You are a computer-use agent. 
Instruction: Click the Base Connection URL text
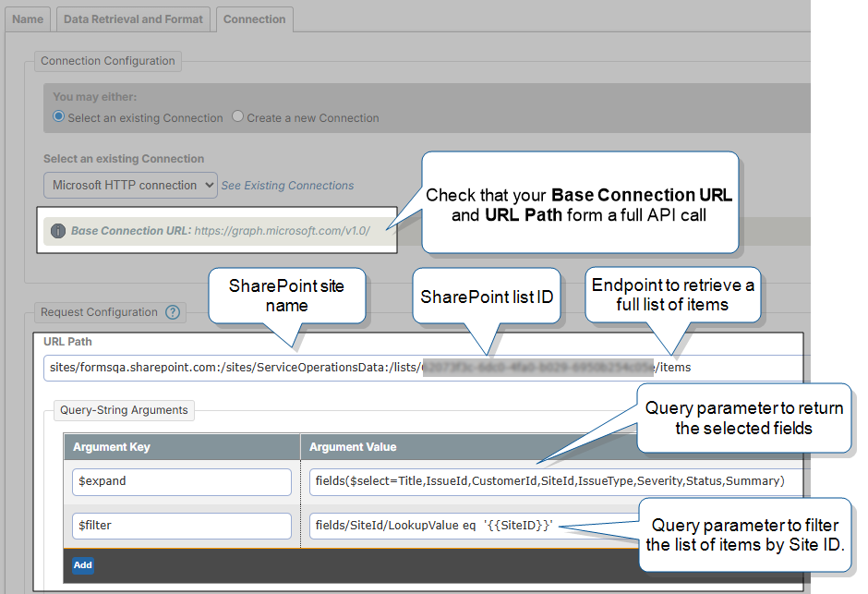(x=222, y=231)
